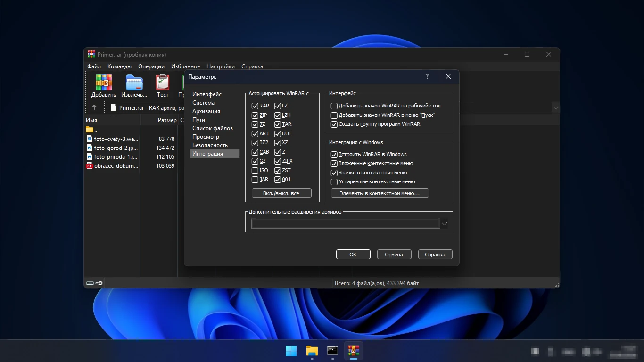Click the Добавить toolbar icon in WinRAR
Screen dimensions: 644x362
pos(104,82)
